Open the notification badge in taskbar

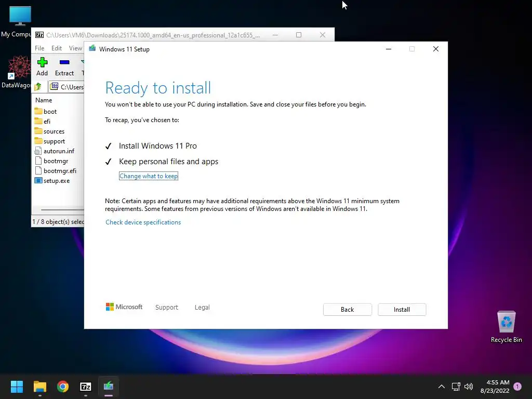(x=517, y=387)
